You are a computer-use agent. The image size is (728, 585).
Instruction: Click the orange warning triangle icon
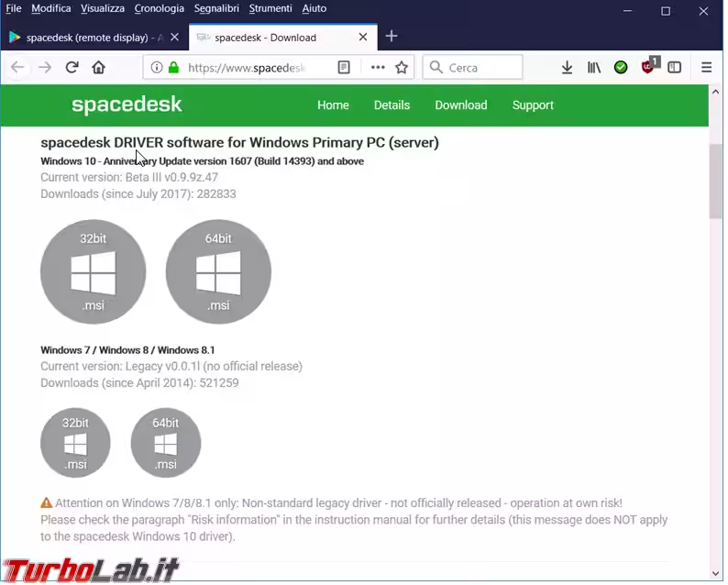click(x=47, y=503)
